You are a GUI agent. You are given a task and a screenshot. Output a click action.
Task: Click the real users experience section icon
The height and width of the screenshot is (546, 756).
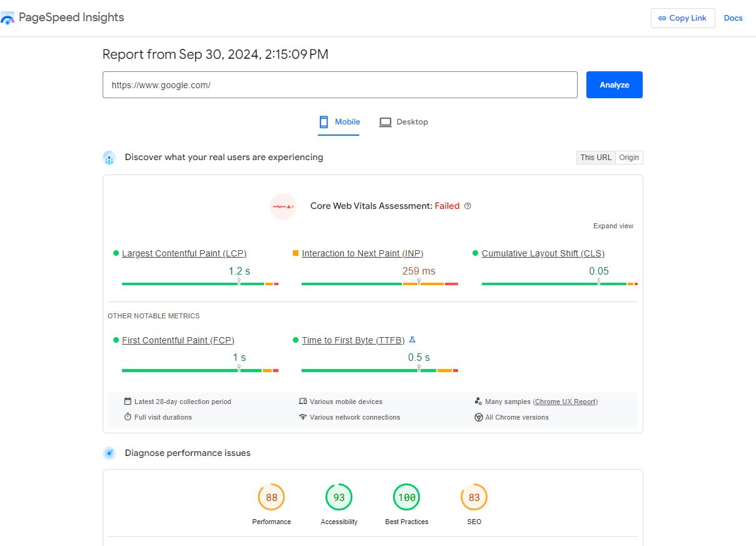pos(109,158)
